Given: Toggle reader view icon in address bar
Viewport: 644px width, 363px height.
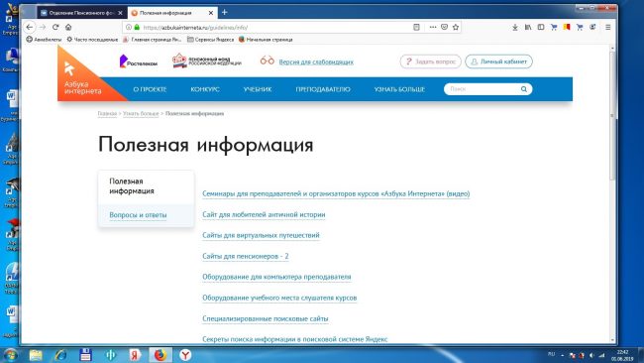Looking at the screenshot, I should tap(416, 27).
